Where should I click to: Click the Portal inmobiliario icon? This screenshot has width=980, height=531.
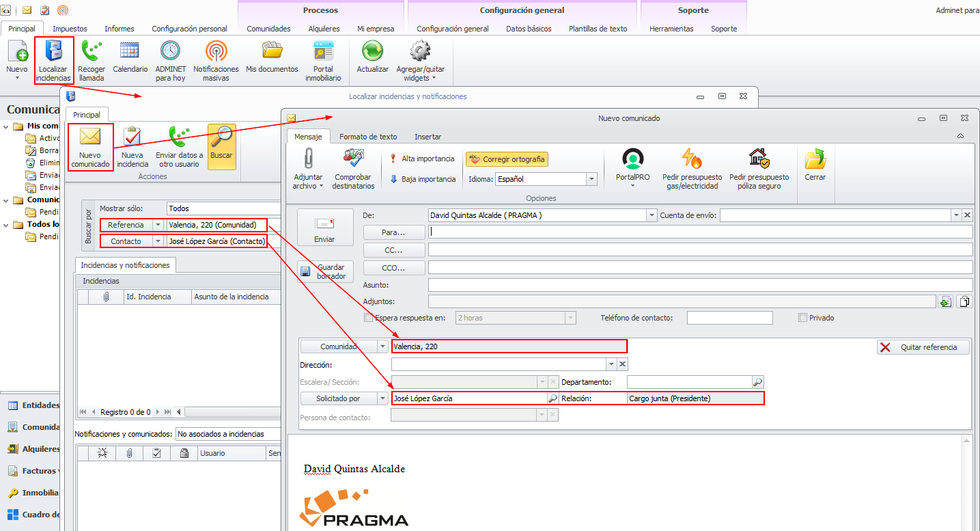[323, 52]
